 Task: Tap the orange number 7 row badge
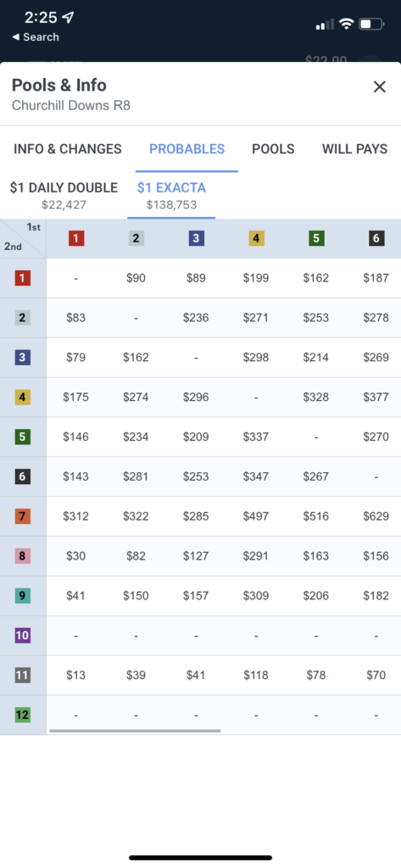[22, 516]
